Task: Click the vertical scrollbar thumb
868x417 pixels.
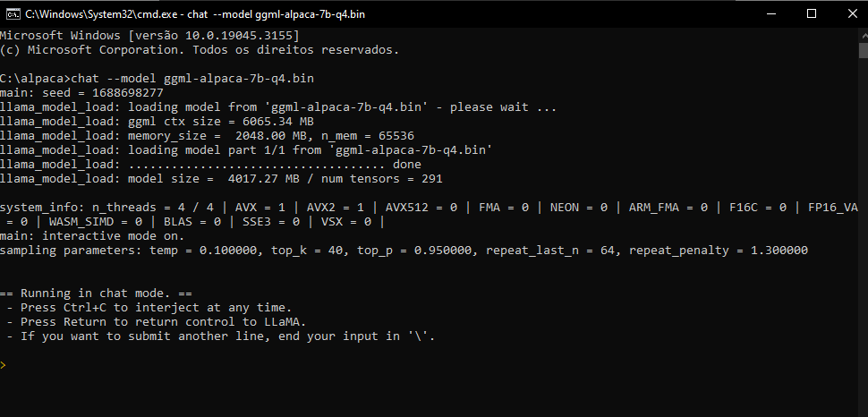Action: 863,50
